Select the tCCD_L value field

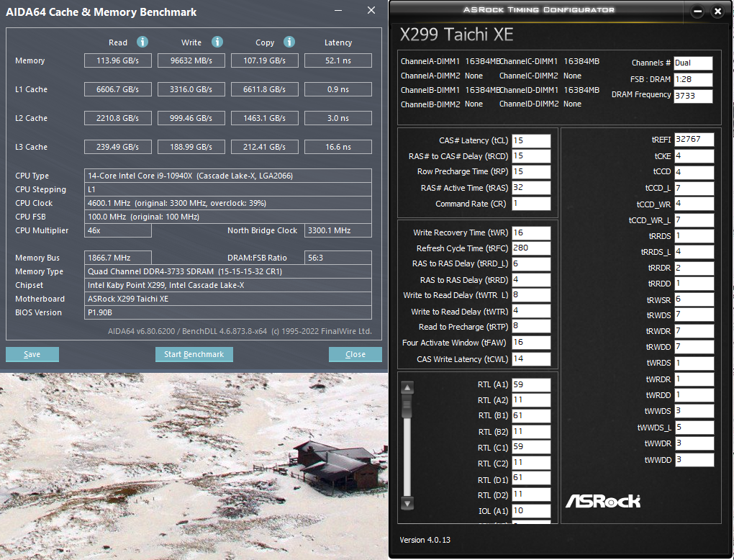pos(694,189)
